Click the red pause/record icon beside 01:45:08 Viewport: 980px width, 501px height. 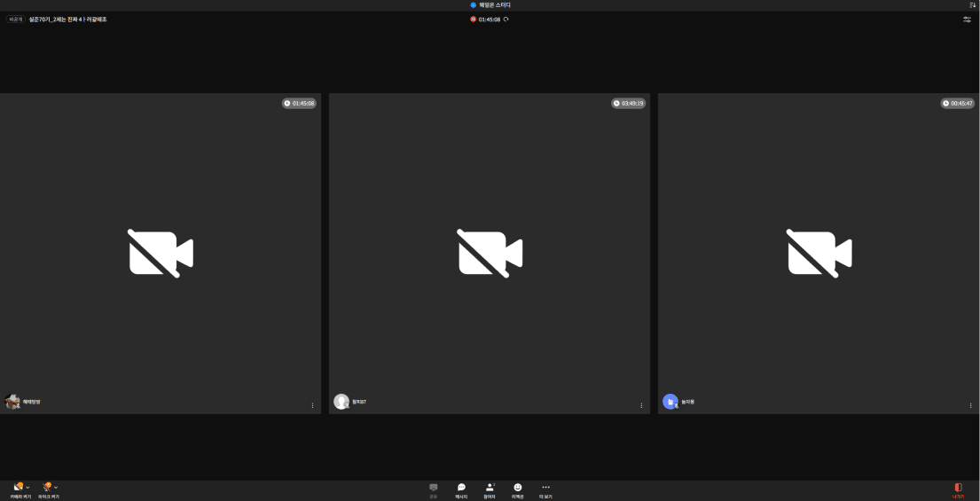point(473,20)
